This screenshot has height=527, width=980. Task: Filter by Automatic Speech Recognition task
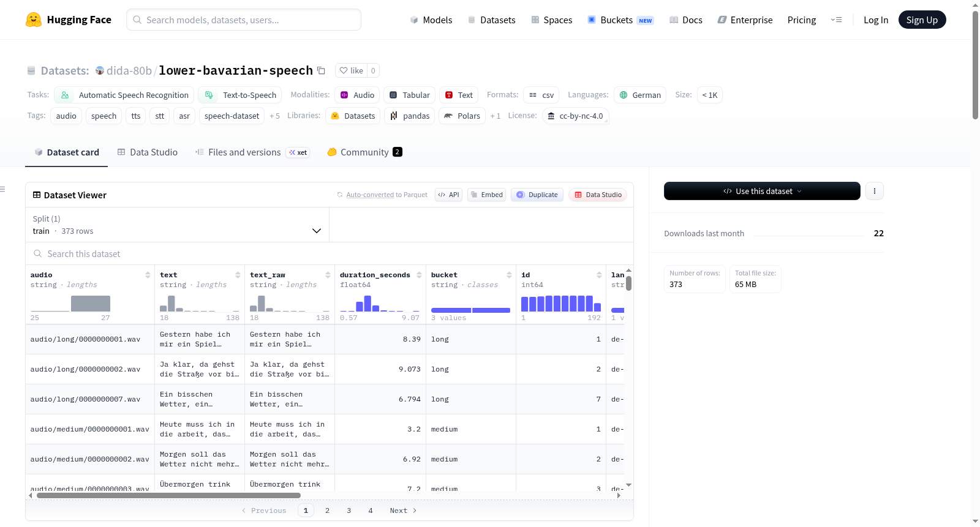click(124, 95)
